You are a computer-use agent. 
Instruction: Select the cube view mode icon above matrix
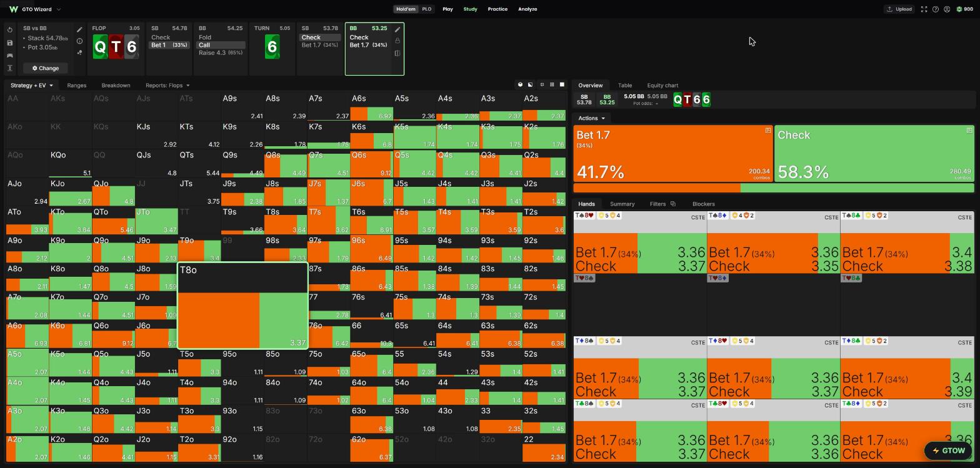520,85
